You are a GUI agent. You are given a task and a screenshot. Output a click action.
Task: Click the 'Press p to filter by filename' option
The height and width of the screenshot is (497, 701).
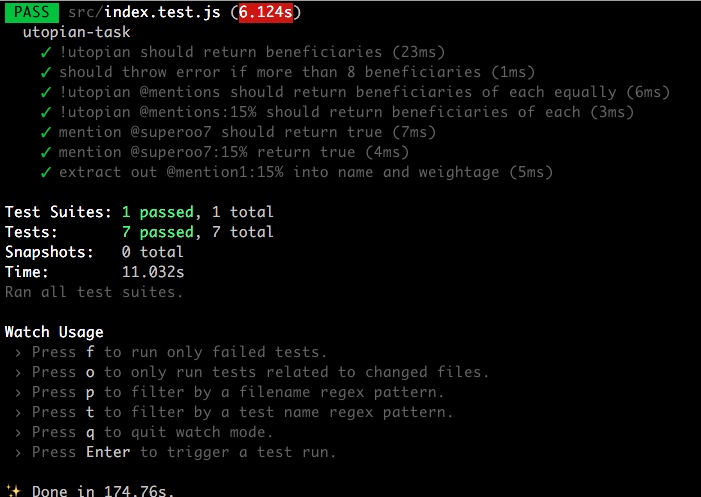[238, 392]
